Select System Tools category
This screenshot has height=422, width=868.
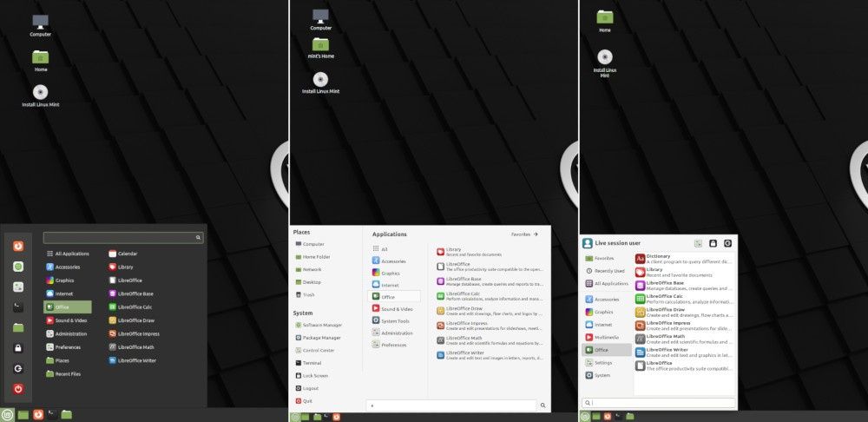[x=391, y=321]
